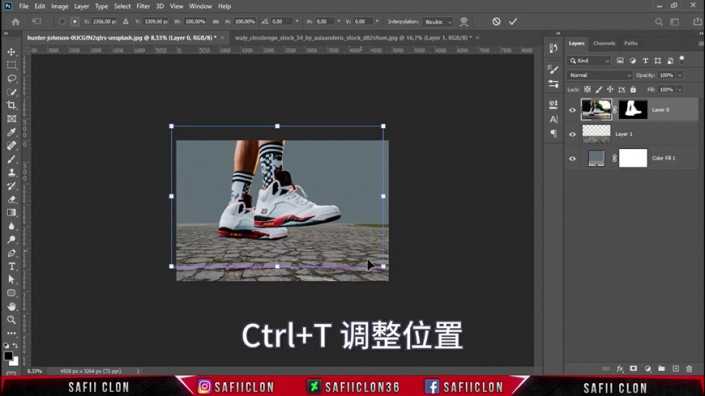Image resolution: width=705 pixels, height=396 pixels.
Task: Add layer style fx icon
Action: coord(620,369)
